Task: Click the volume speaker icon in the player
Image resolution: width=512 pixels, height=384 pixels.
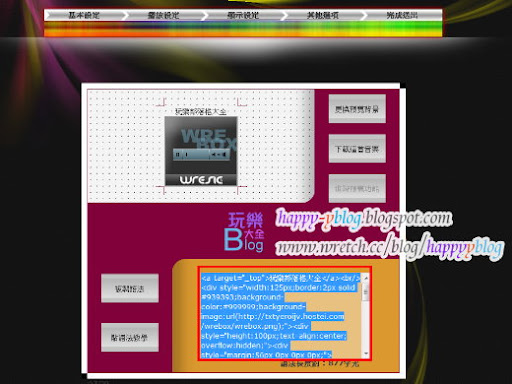Action: click(x=214, y=155)
